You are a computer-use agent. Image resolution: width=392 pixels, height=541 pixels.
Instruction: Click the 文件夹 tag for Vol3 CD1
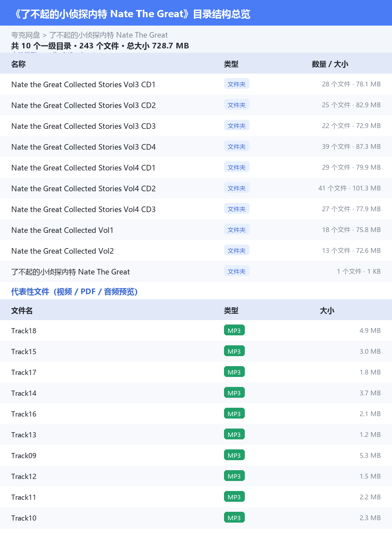236,84
